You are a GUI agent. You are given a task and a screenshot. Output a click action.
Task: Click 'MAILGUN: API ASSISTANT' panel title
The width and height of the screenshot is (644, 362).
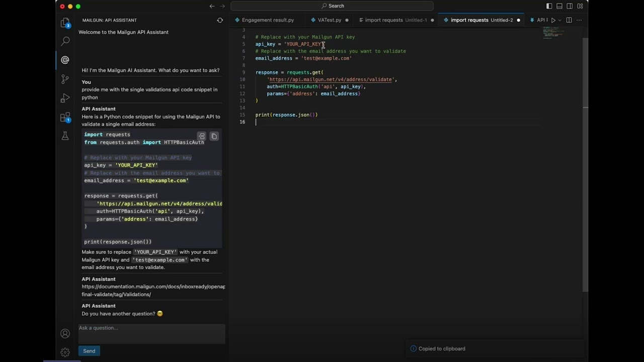109,20
